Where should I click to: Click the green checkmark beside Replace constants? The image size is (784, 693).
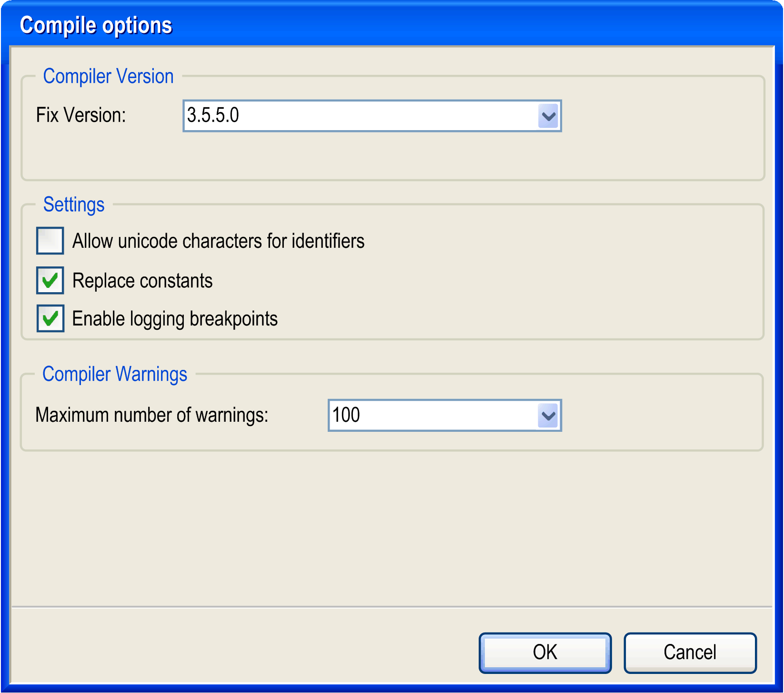[x=50, y=280]
